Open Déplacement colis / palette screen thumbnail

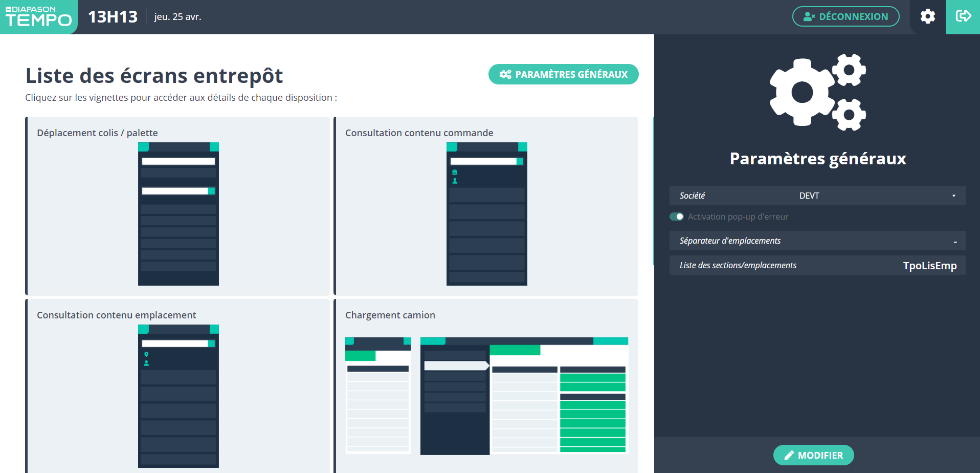(178, 213)
